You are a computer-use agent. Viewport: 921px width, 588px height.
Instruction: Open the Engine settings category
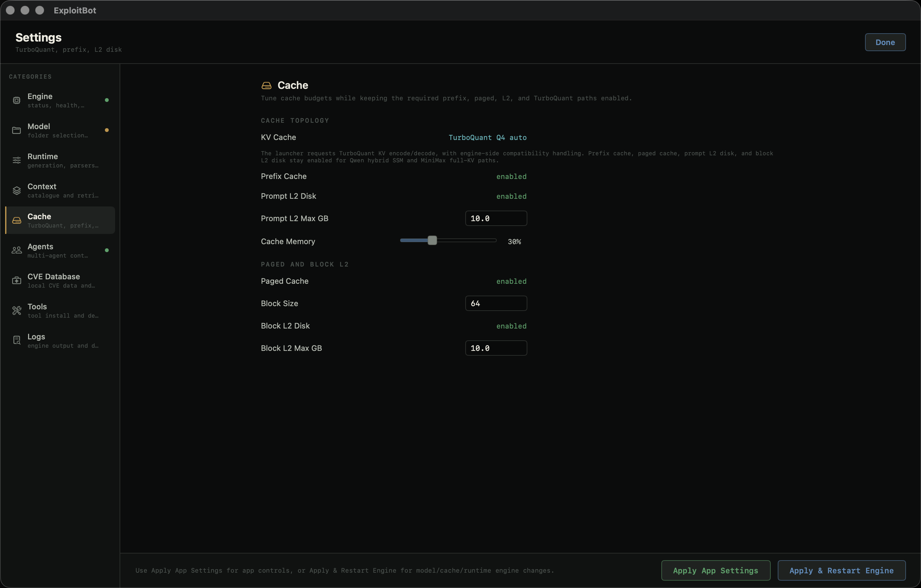point(60,100)
